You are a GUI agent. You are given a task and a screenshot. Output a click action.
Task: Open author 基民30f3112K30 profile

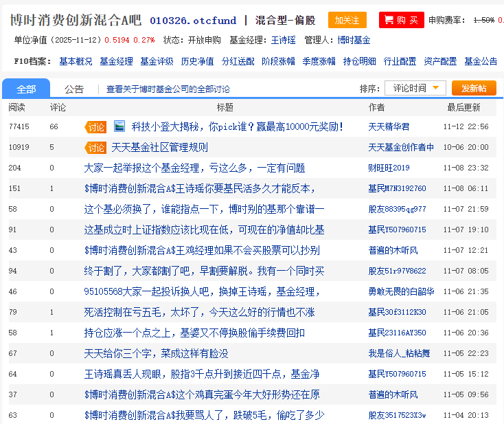[397, 312]
